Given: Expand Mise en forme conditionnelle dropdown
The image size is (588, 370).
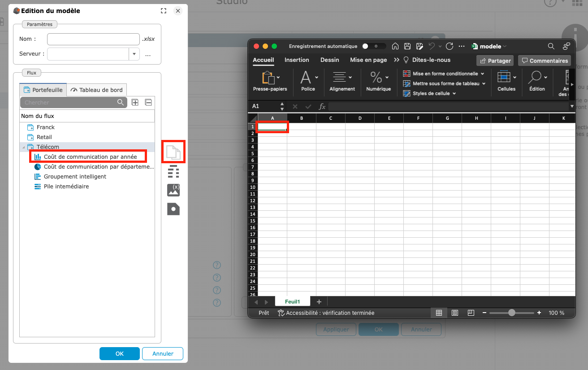Looking at the screenshot, I should point(482,74).
